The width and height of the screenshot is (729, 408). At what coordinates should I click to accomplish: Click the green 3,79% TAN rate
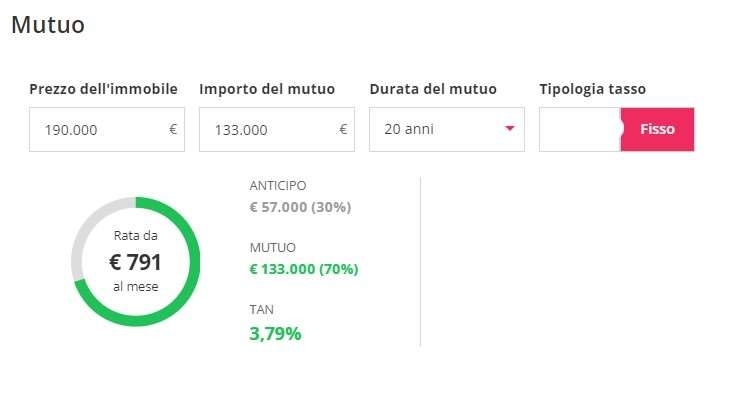click(275, 333)
